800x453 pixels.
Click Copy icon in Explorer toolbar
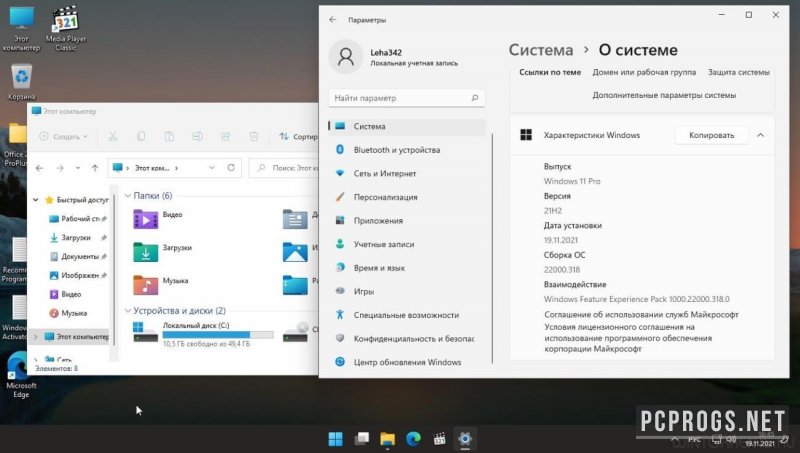click(x=141, y=136)
